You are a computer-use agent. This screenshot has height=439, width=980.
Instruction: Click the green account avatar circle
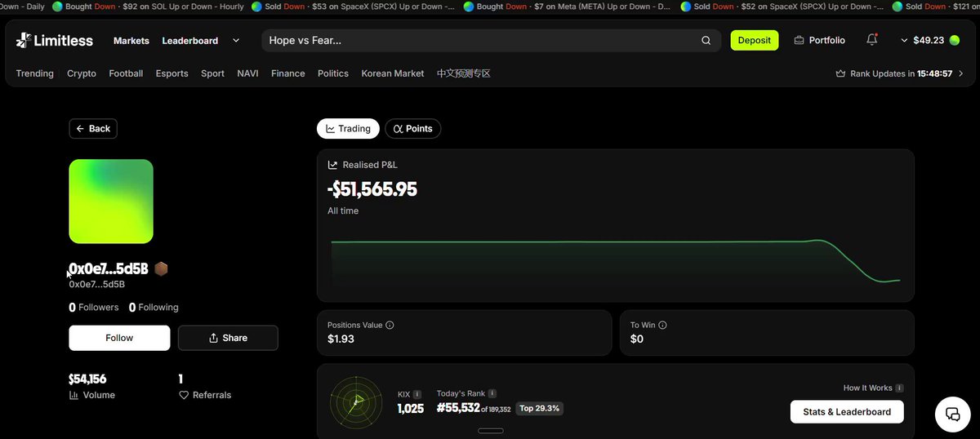click(x=955, y=40)
